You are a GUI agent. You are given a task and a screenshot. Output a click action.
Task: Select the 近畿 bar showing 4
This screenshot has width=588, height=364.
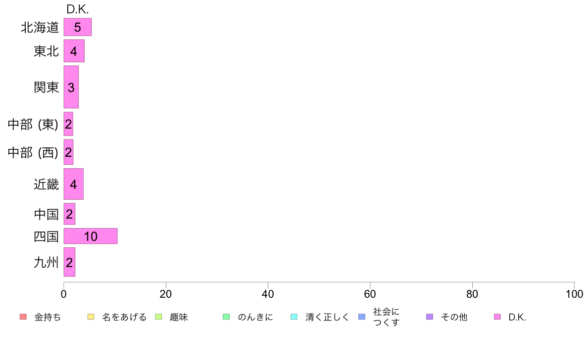pyautogui.click(x=73, y=184)
